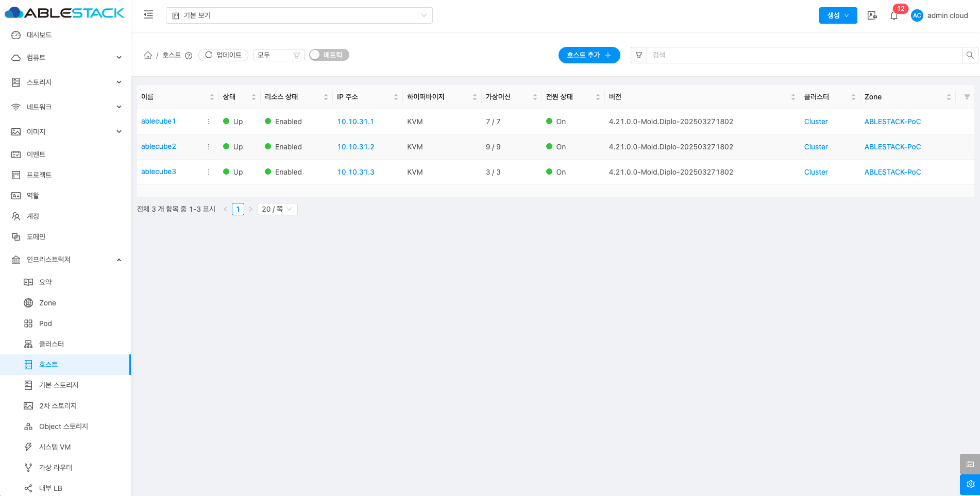The width and height of the screenshot is (980, 496).
Task: Collapse the sidebar with the menu fold icon
Action: 148,15
